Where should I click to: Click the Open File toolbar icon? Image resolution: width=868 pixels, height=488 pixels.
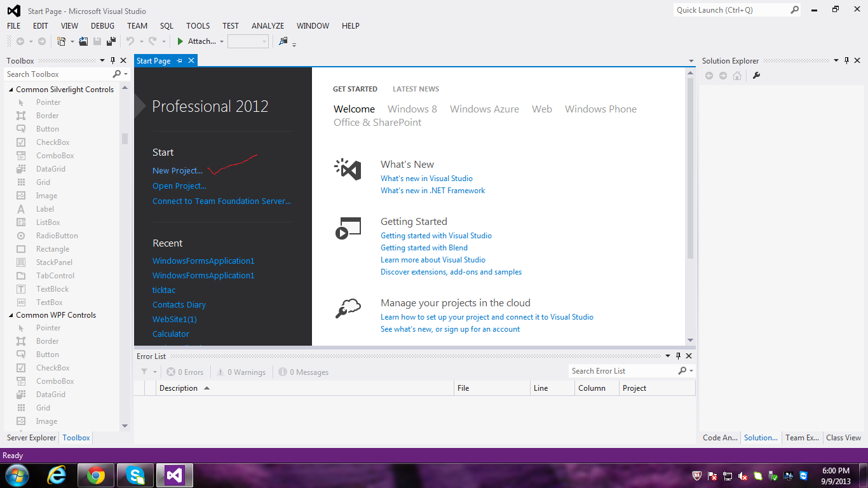pyautogui.click(x=83, y=41)
